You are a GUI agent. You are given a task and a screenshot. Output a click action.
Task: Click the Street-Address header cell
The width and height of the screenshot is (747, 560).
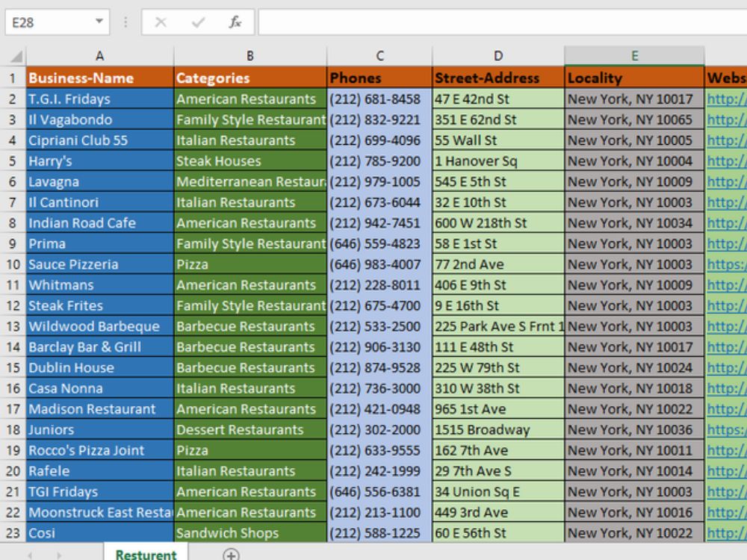(x=498, y=78)
